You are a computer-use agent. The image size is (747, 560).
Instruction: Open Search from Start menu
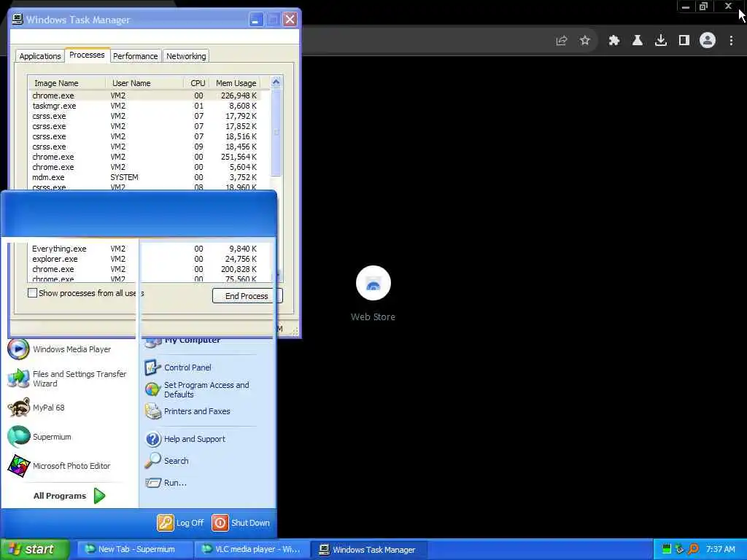(167, 461)
